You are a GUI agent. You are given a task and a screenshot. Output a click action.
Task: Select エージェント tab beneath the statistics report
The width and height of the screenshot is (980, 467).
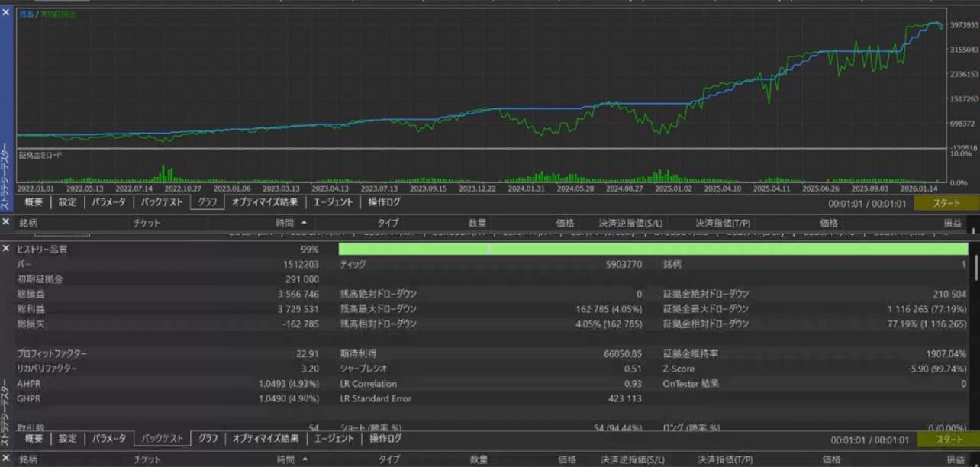tap(334, 439)
